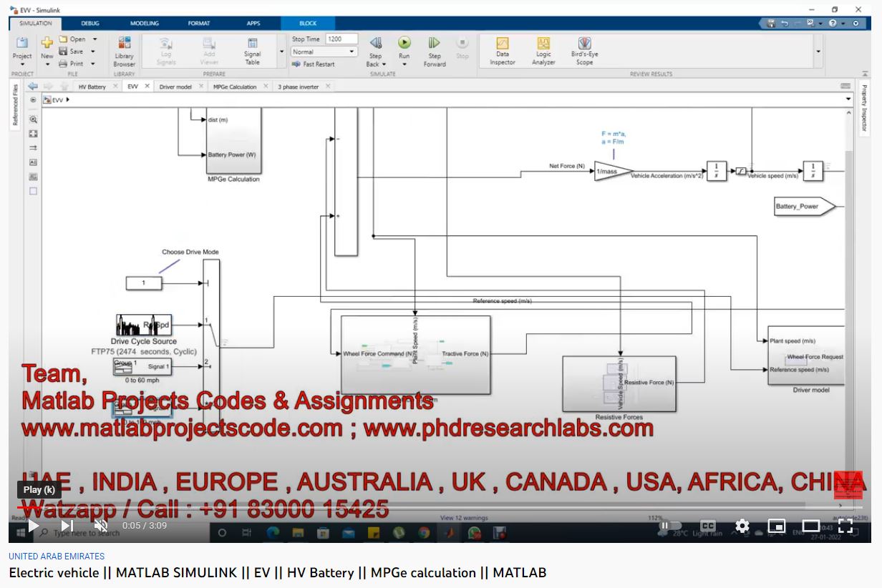Expand the simulation mode Normal dropdown
The width and height of the screenshot is (882, 588).
(x=352, y=52)
